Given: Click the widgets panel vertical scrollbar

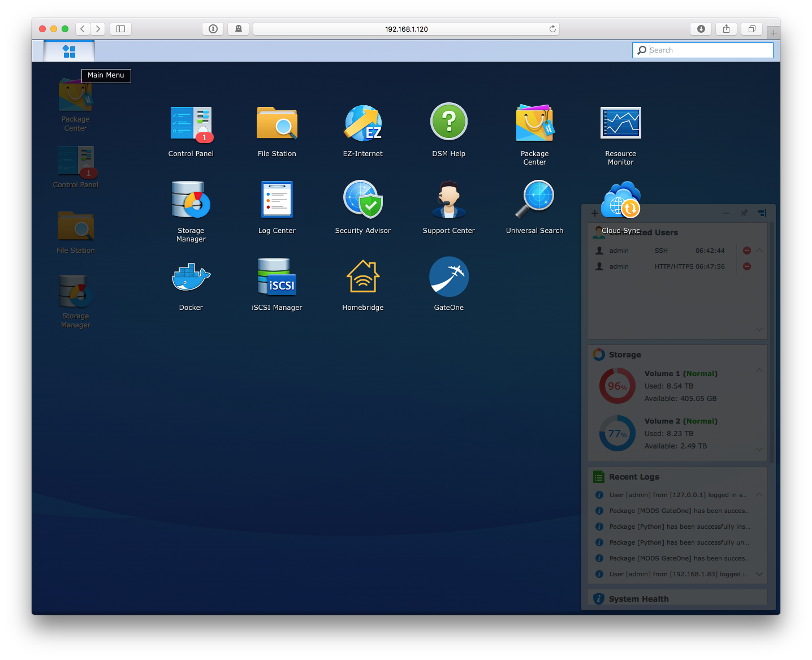Looking at the screenshot, I should 771,342.
